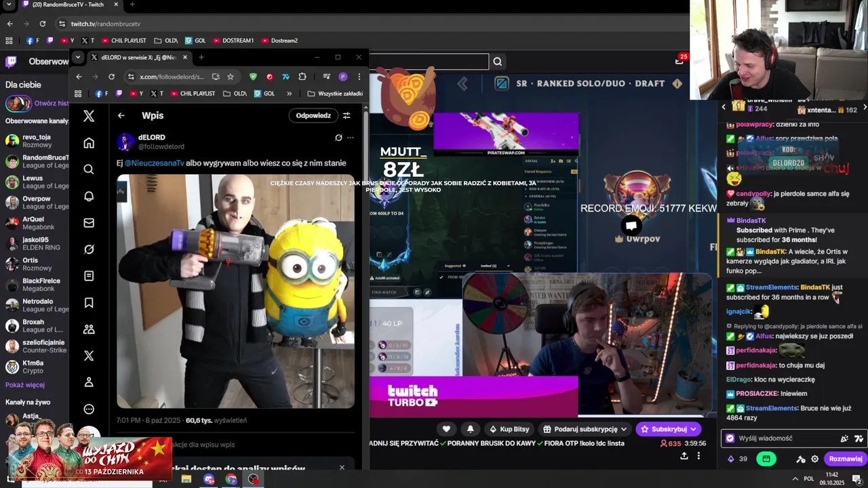Click heart follow button under stream
Image resolution: width=868 pixels, height=488 pixels.
(446, 429)
